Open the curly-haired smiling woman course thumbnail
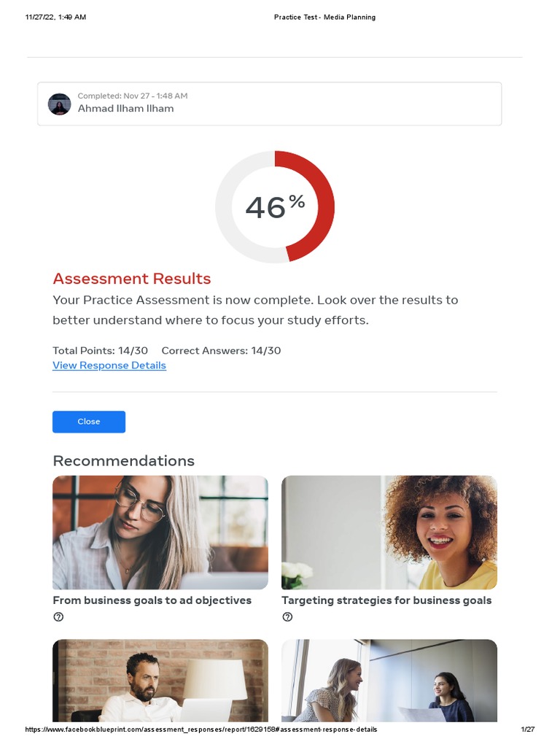Image resolution: width=560 pixels, height=747 pixels. coord(389,533)
